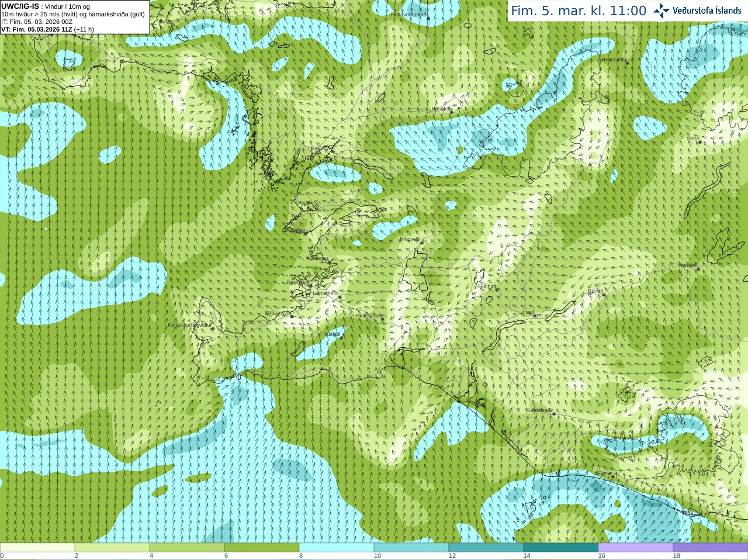Click the UWC/IG-IS model title
The height and width of the screenshot is (560, 748).
20,6
